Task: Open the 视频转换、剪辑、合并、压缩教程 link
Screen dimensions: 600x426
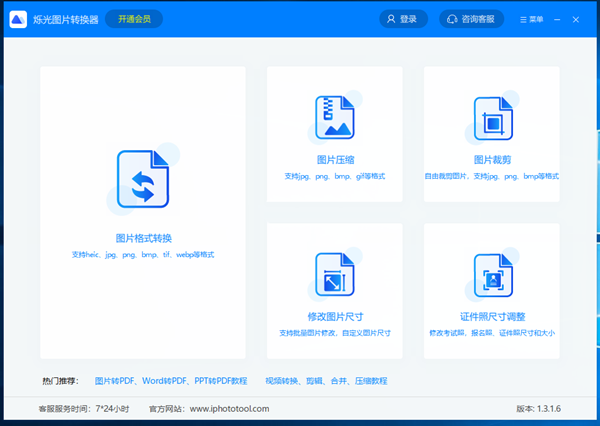Action: click(x=326, y=381)
